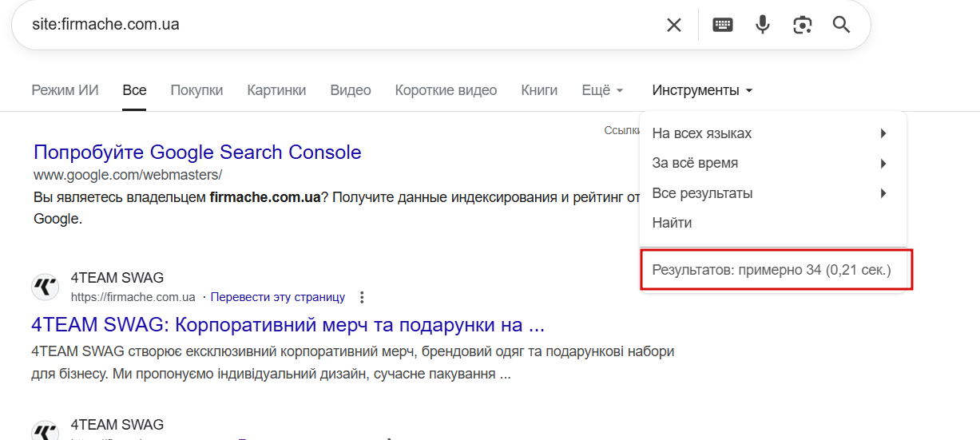This screenshot has height=440, width=980.
Task: Select the Все tab
Action: click(134, 90)
